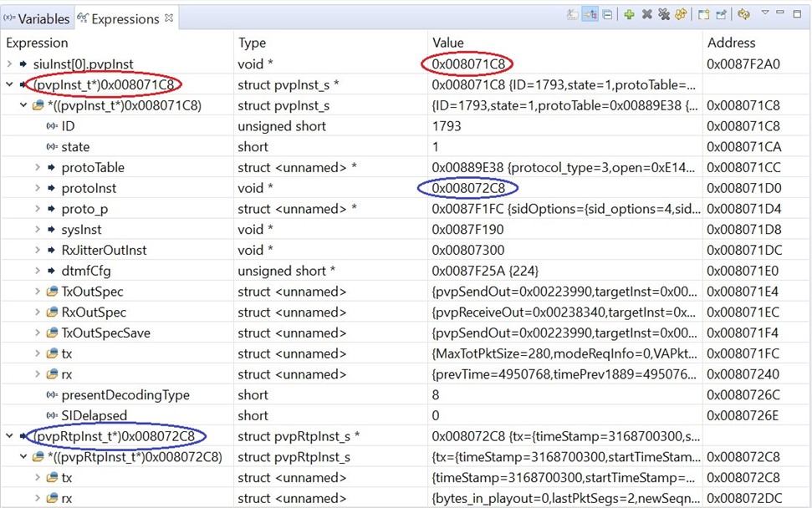Collapse the *((pvpRtpInst_t*)0x008072C8) struct node
The image size is (812, 508).
(x=23, y=457)
